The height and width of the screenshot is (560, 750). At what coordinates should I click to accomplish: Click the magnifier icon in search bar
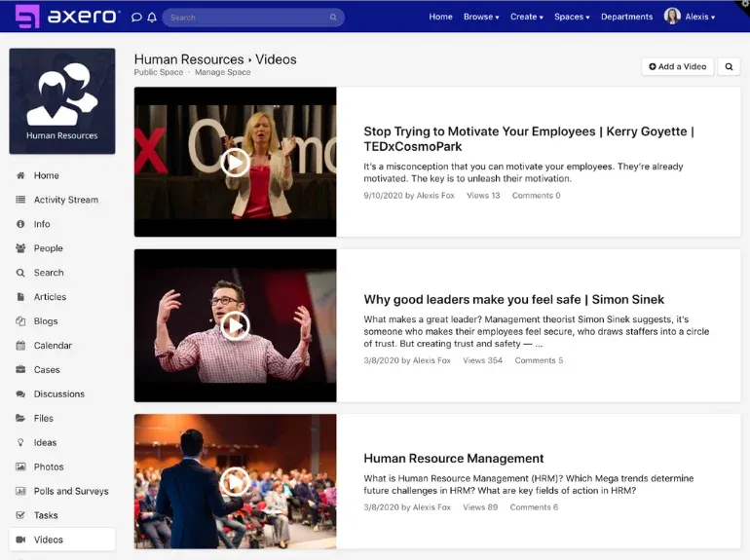pos(333,18)
